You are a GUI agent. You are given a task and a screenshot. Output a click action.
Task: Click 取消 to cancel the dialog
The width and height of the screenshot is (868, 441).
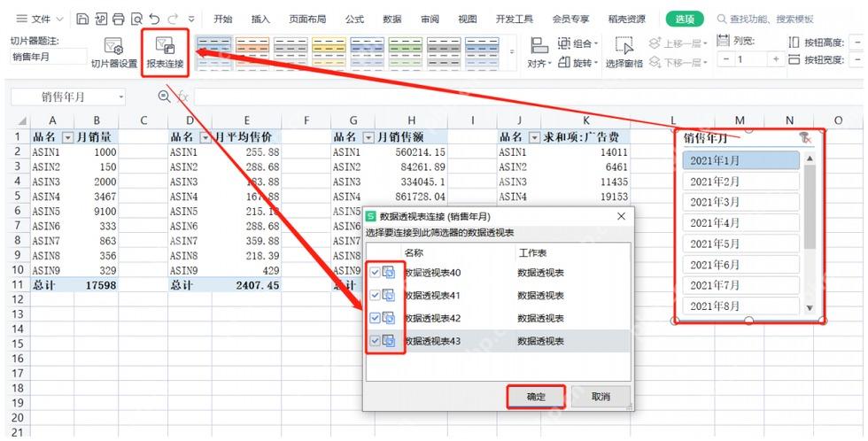[601, 396]
